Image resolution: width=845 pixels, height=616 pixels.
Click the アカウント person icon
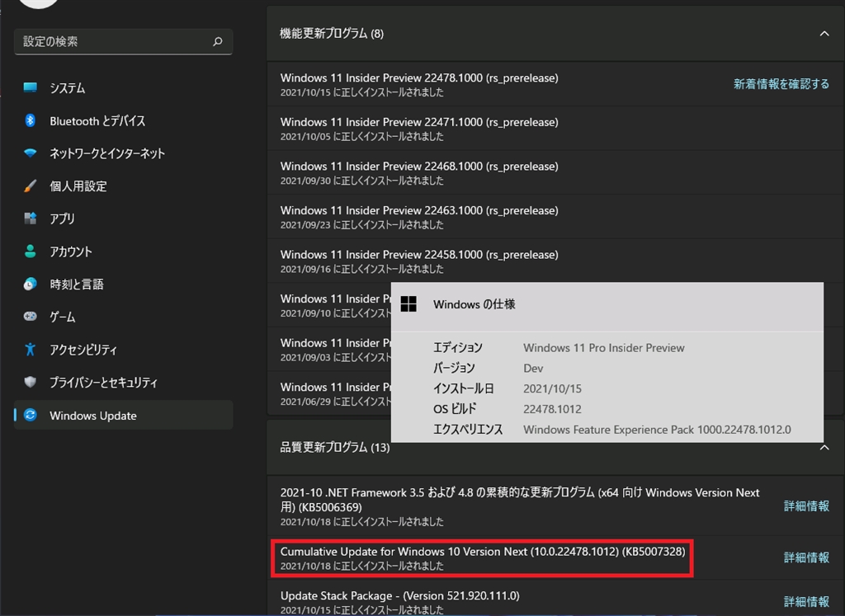(x=31, y=252)
